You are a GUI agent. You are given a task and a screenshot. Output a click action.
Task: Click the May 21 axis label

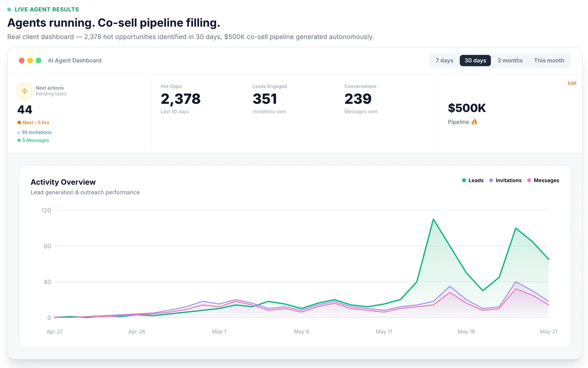tap(549, 332)
